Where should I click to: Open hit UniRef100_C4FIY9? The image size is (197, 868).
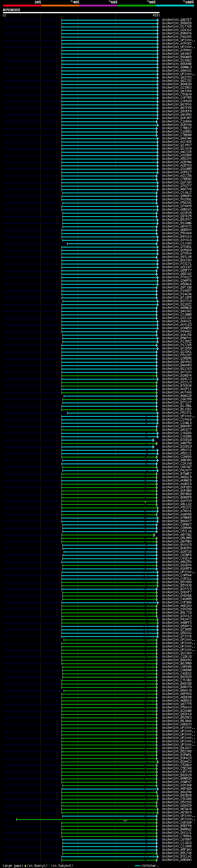176,772
